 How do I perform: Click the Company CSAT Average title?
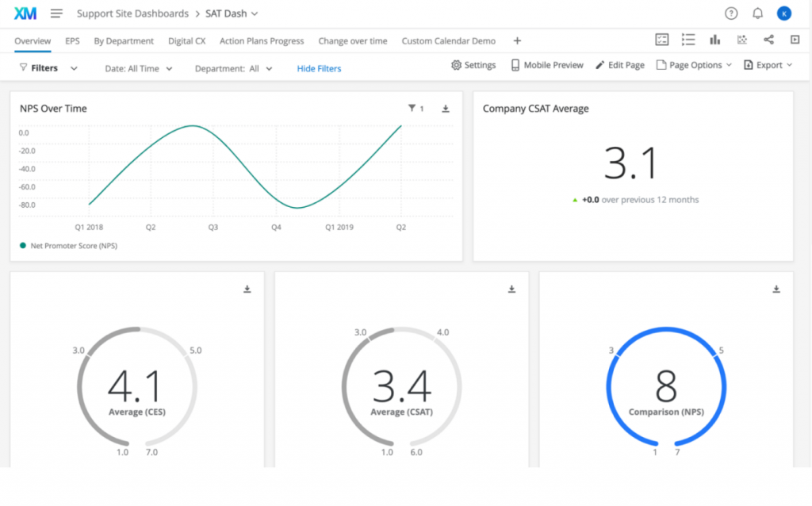pos(535,109)
